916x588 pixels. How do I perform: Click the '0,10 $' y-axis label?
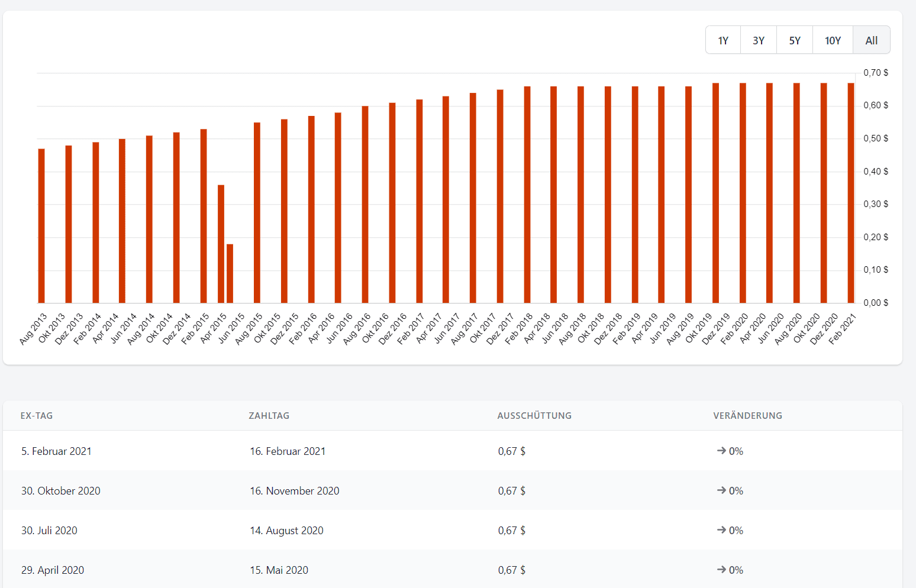click(876, 270)
